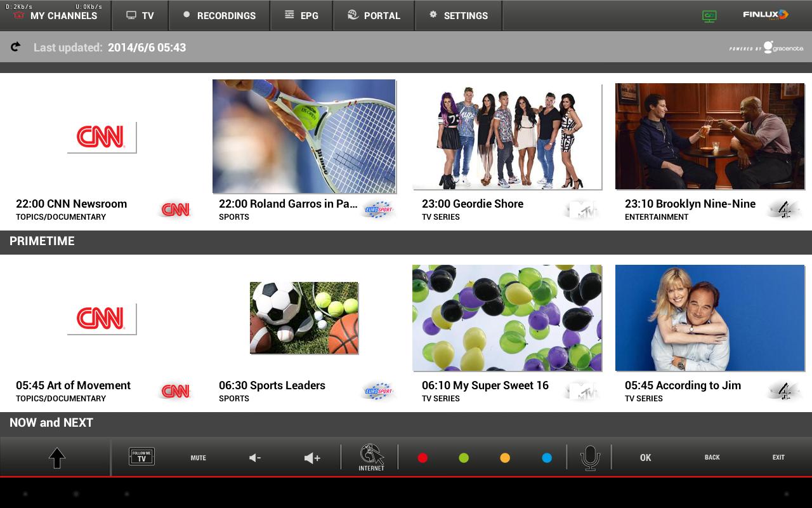The image size is (812, 508).
Task: Open the Internet browser icon
Action: pyautogui.click(x=372, y=457)
